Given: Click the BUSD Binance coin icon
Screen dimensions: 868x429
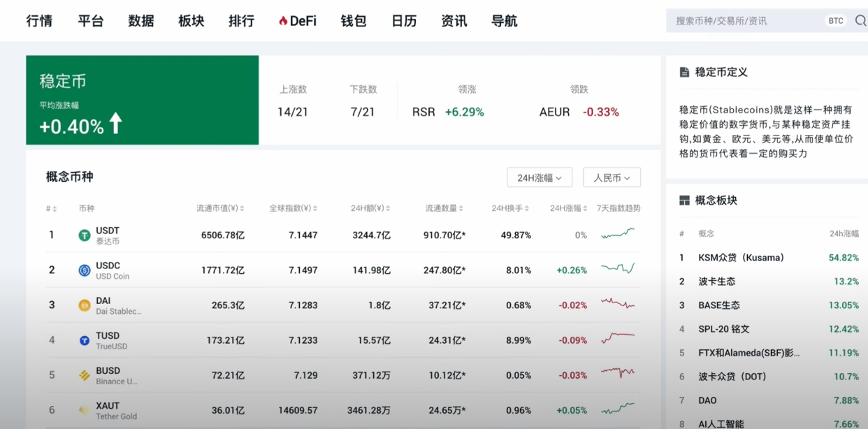Looking at the screenshot, I should click(82, 371).
